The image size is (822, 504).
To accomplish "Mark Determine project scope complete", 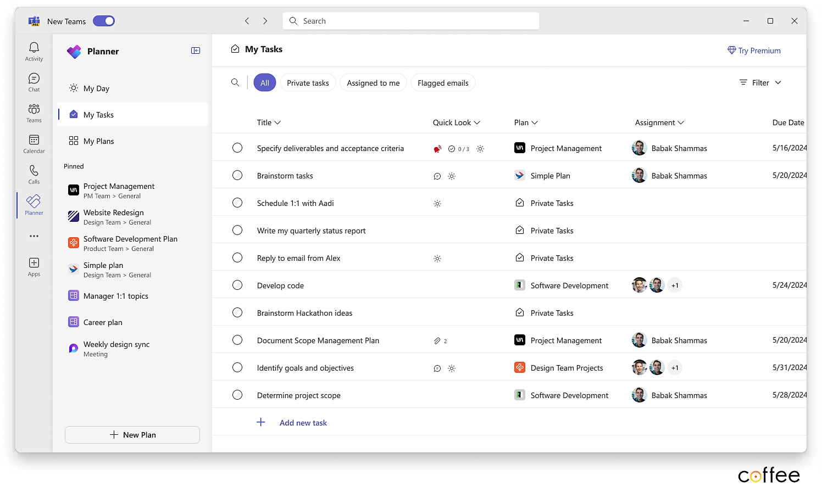I will click(x=237, y=395).
